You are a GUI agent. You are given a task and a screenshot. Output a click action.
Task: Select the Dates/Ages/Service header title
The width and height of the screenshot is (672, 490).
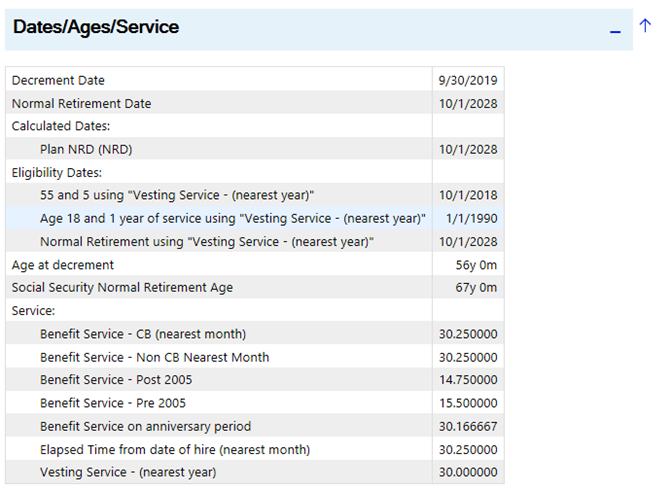[96, 27]
